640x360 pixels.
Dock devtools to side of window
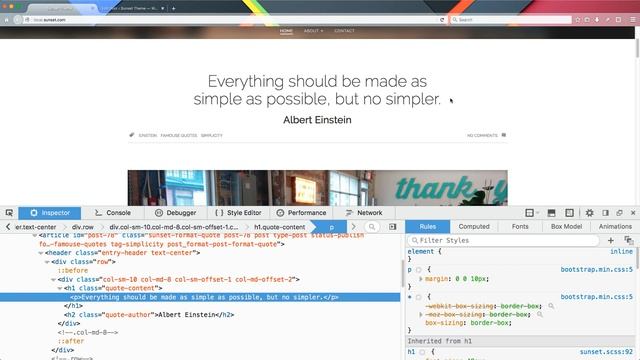click(605, 213)
